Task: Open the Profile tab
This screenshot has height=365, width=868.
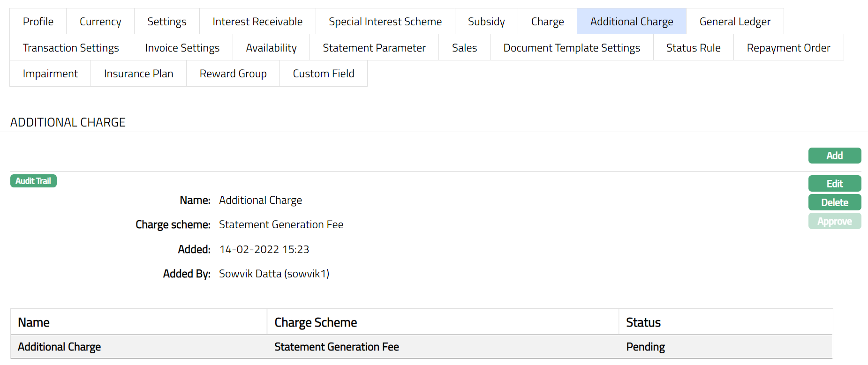Action: (x=38, y=22)
